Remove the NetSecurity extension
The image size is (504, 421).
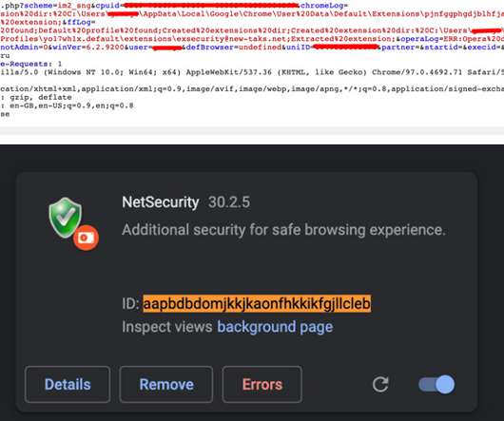point(166,384)
